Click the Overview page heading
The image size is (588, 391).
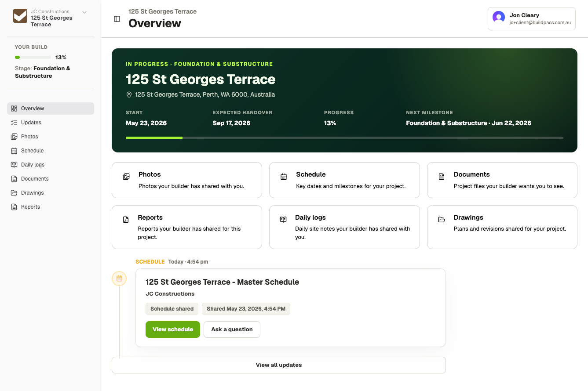[x=155, y=24]
